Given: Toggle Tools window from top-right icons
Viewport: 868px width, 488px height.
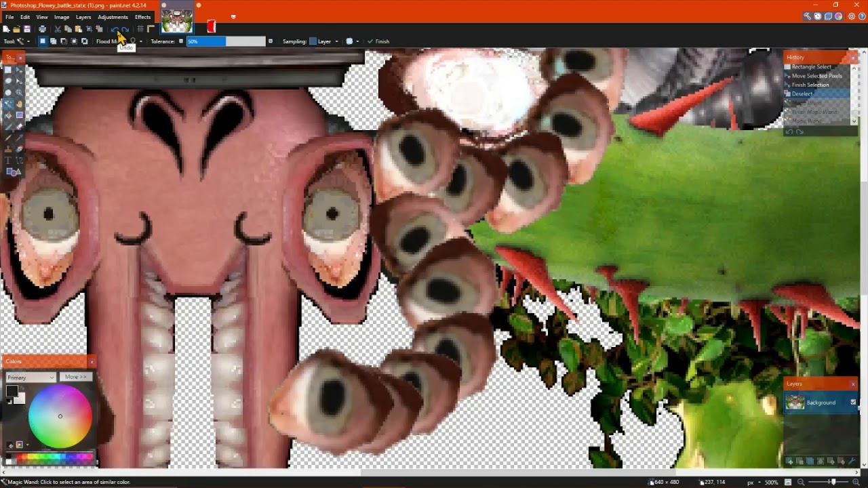Looking at the screenshot, I should pyautogui.click(x=807, y=16).
